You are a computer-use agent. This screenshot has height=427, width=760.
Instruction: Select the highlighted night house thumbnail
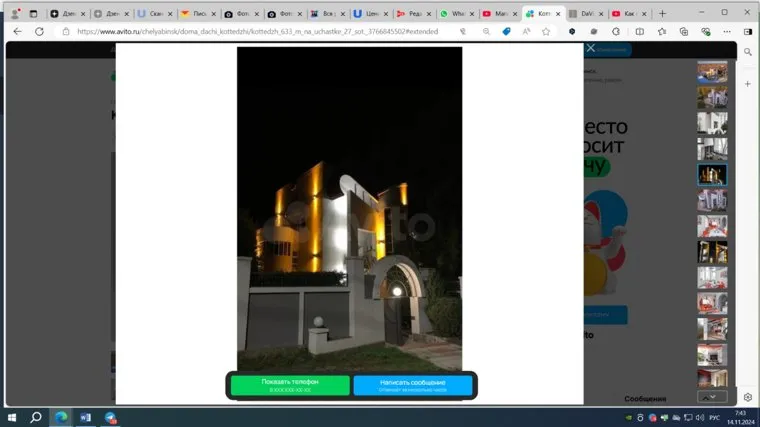click(712, 175)
